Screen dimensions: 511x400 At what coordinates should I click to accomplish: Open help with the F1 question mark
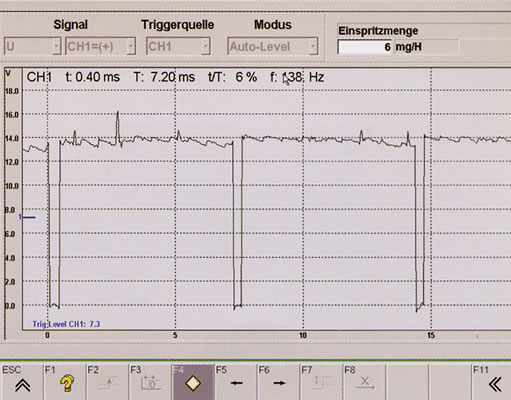(x=66, y=383)
